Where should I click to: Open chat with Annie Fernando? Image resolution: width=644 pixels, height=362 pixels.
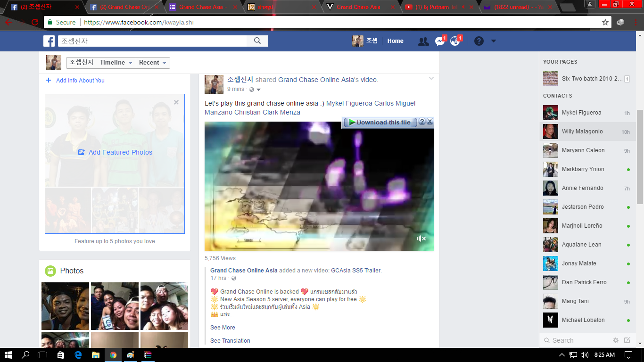click(x=586, y=188)
